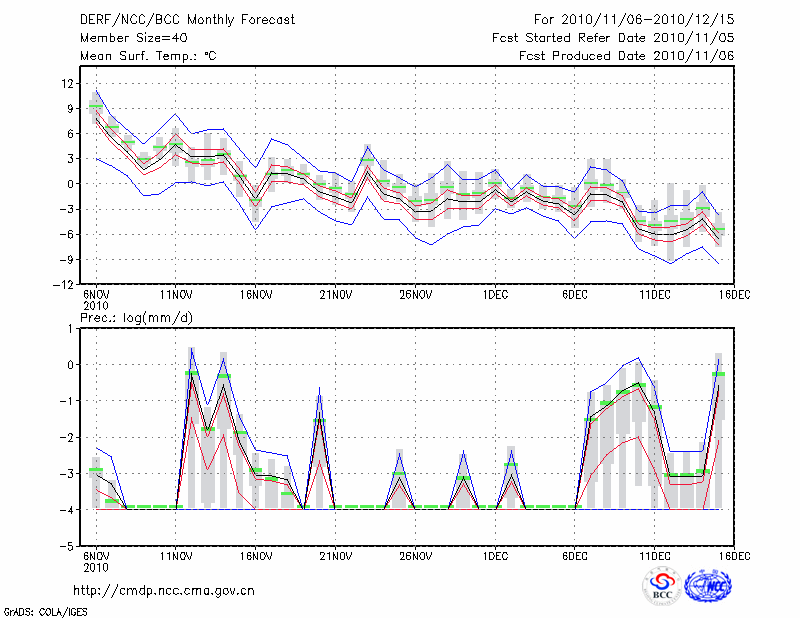This screenshot has width=800, height=618.
Task: Click the first green marker in temperature chart
Action: point(96,106)
